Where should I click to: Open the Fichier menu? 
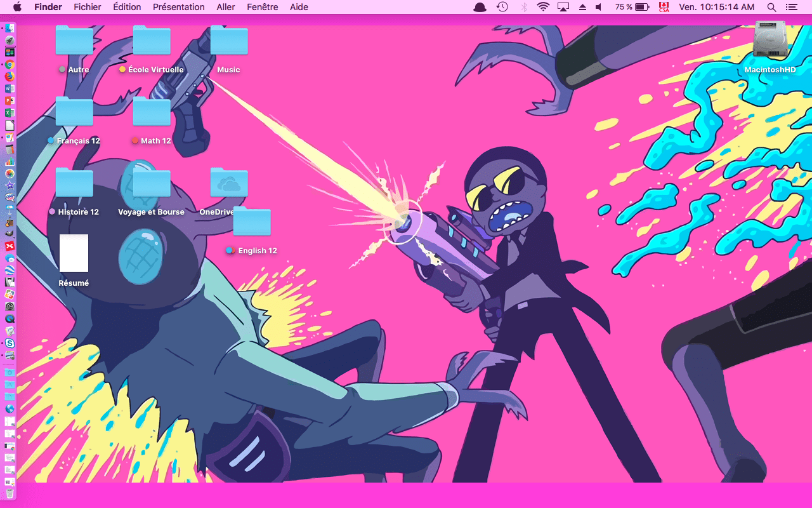[88, 7]
